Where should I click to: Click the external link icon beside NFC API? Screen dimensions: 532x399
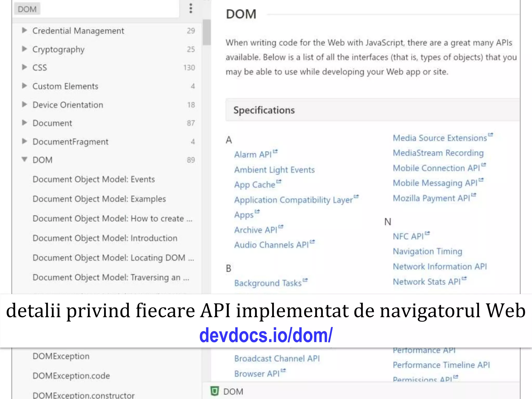coord(427,233)
